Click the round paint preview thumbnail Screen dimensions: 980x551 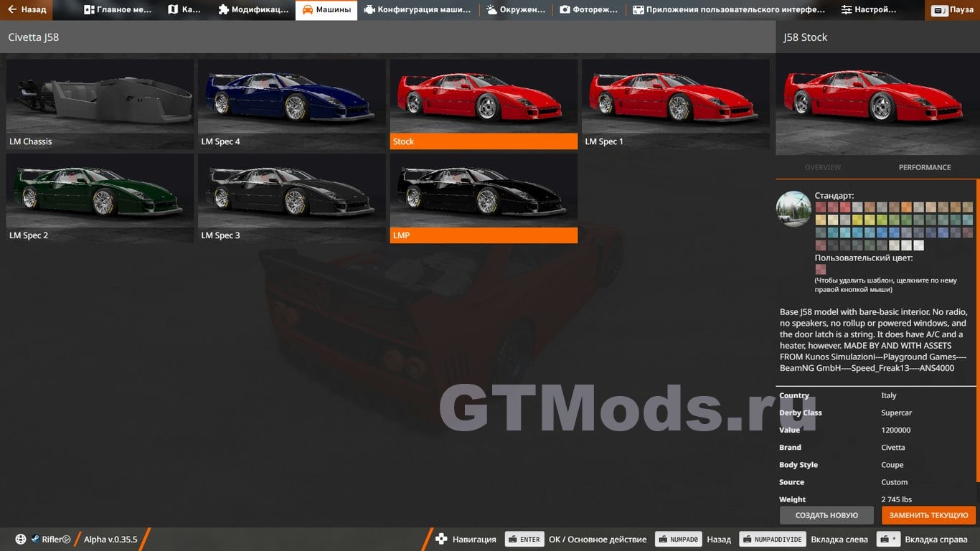click(x=793, y=209)
